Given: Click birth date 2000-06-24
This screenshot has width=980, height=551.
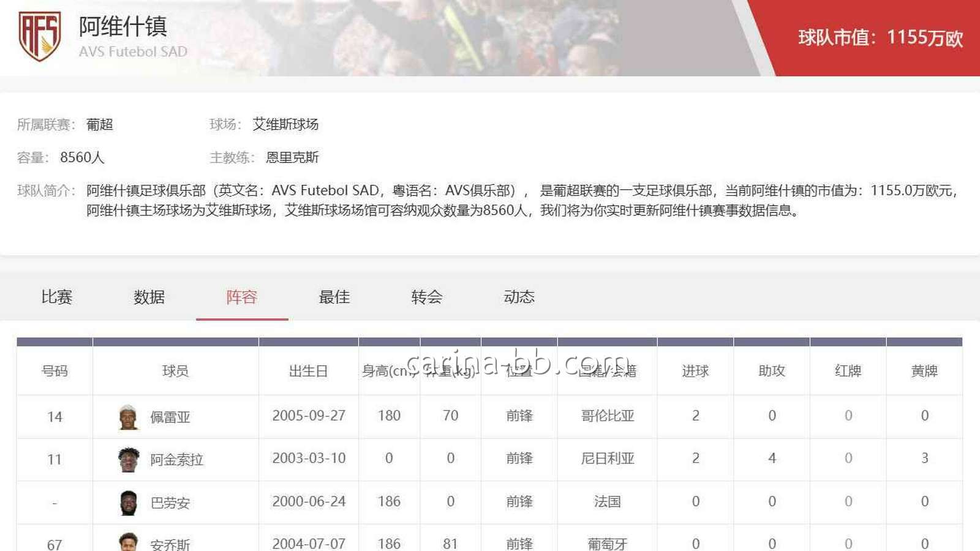Looking at the screenshot, I should tap(309, 501).
